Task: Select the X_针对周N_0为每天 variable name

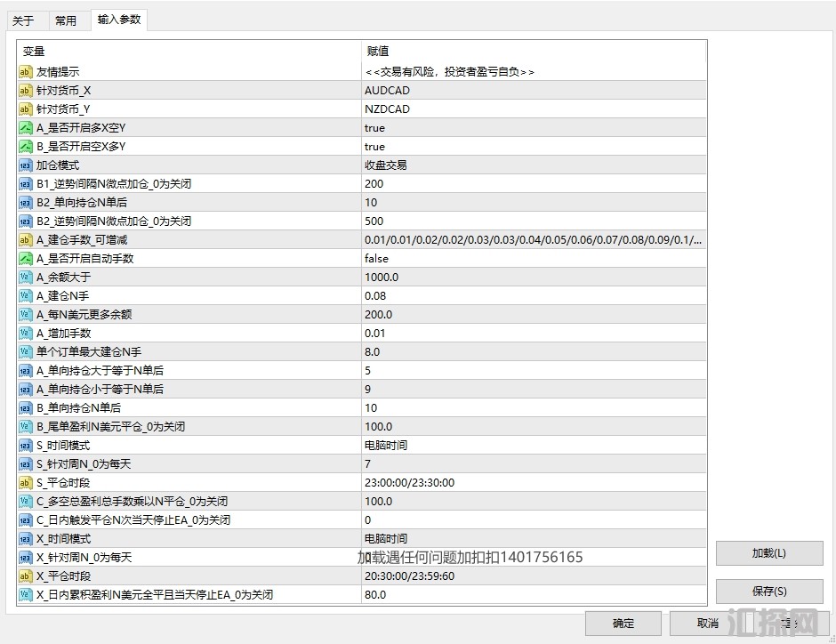Action: click(x=84, y=558)
